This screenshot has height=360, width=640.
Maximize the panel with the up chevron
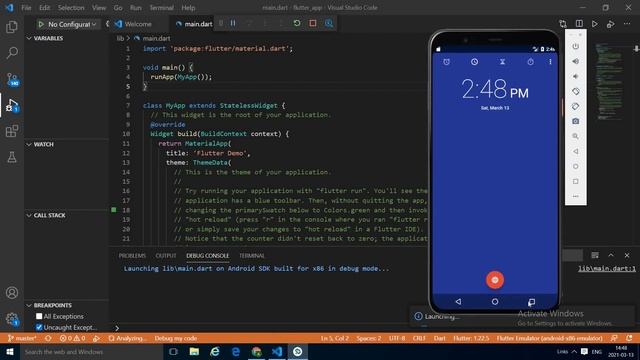tap(611, 256)
